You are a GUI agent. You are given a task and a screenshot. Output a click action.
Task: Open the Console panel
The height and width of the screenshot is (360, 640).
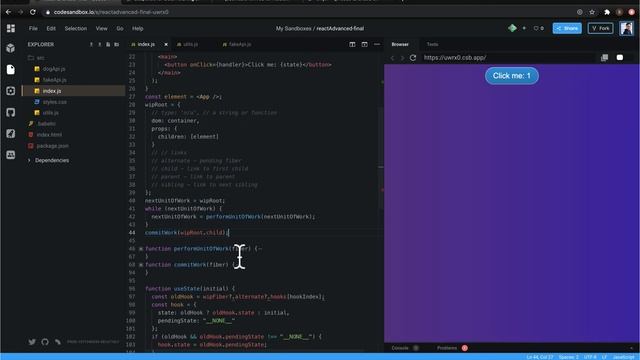click(400, 348)
